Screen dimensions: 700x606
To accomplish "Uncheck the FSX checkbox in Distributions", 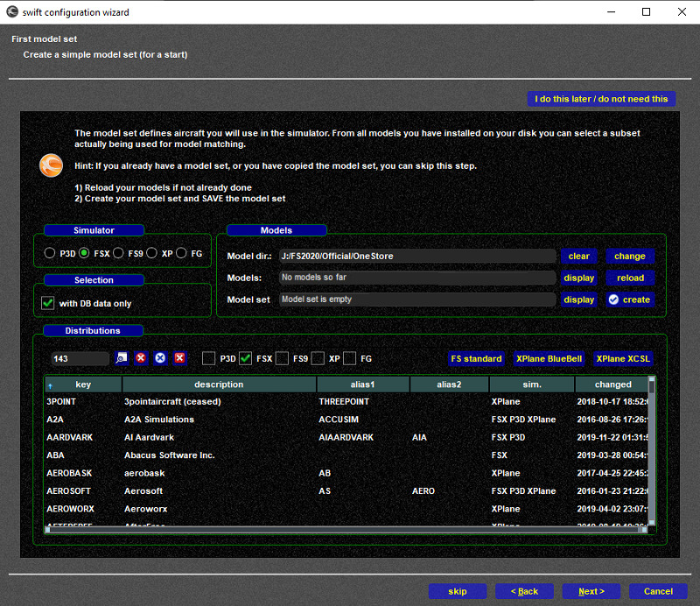I will [x=245, y=358].
